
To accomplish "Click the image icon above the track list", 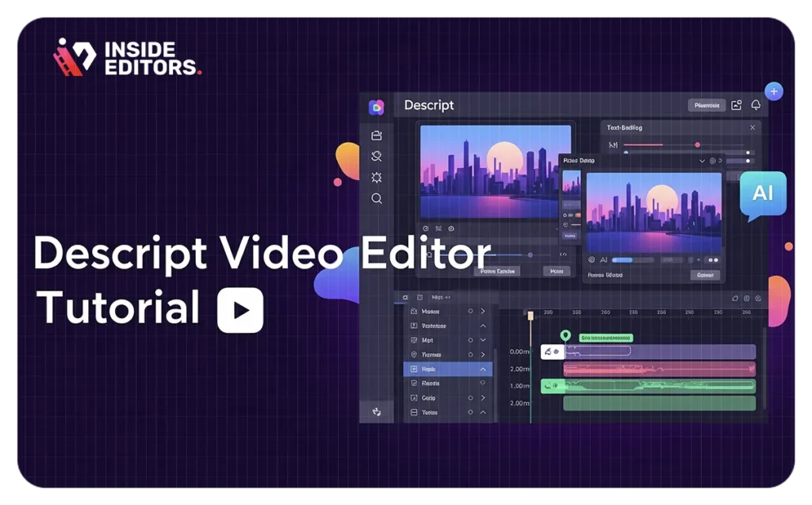I will pos(420,297).
